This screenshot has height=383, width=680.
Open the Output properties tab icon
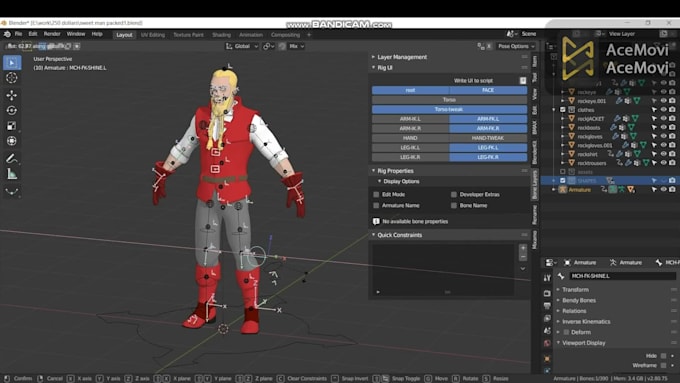pos(547,306)
